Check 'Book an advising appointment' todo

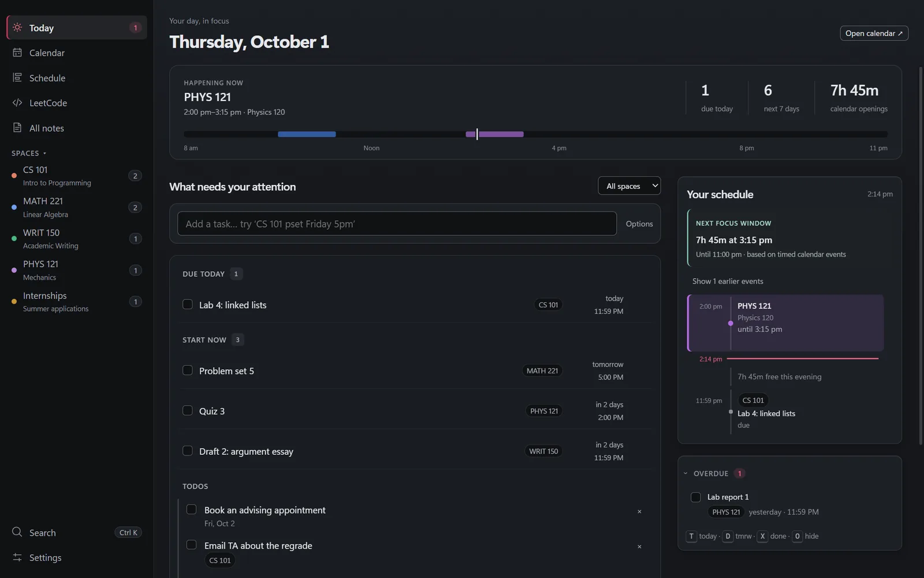192,509
